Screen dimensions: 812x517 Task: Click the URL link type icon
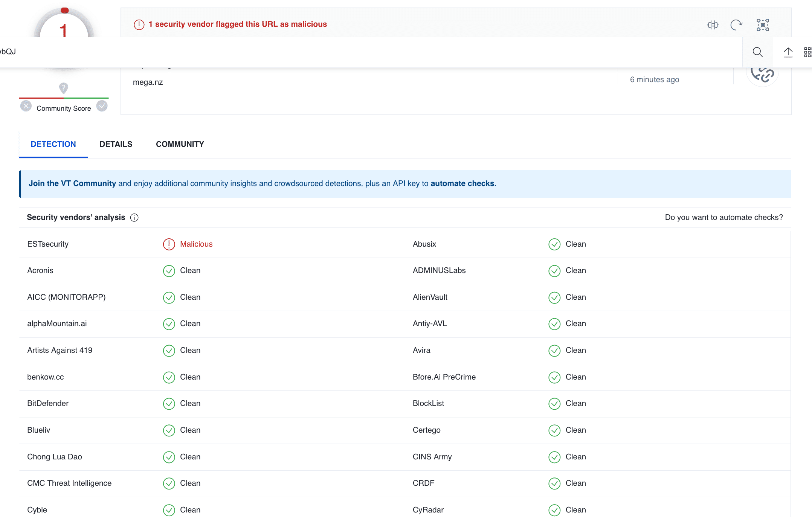[762, 74]
